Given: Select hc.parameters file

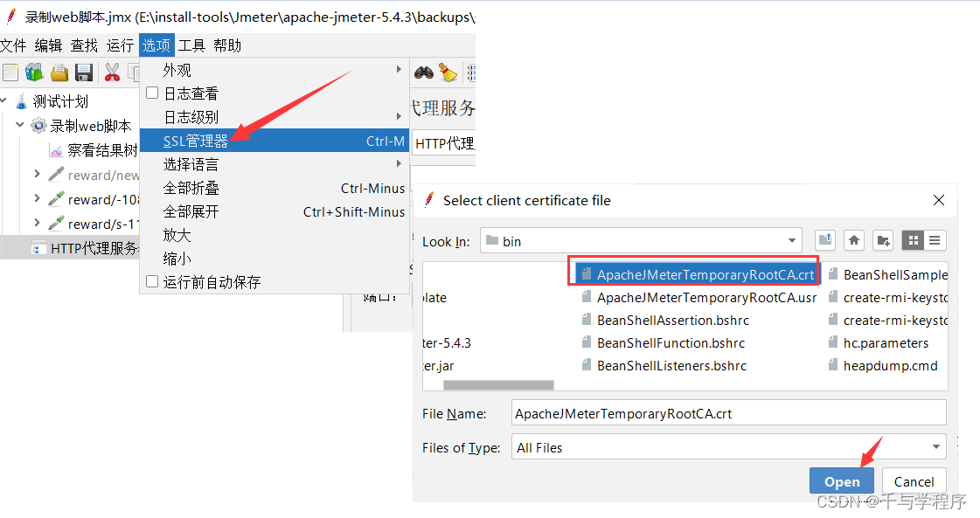Looking at the screenshot, I should pos(878,343).
